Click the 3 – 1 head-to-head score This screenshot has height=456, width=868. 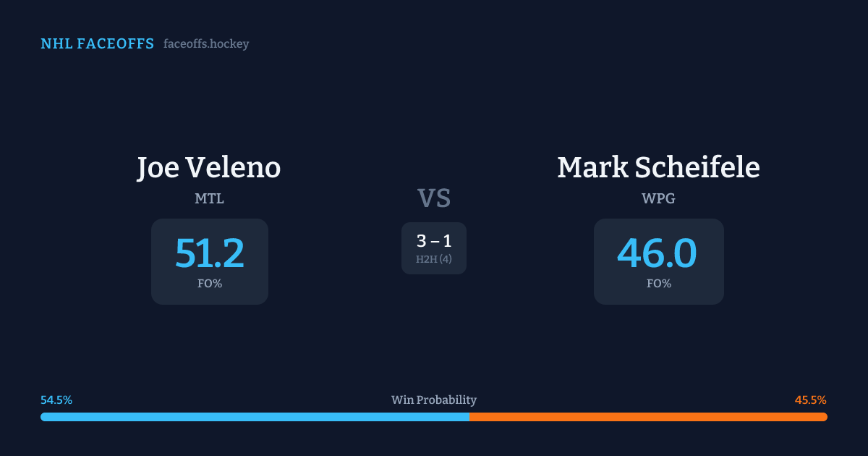[x=434, y=241]
